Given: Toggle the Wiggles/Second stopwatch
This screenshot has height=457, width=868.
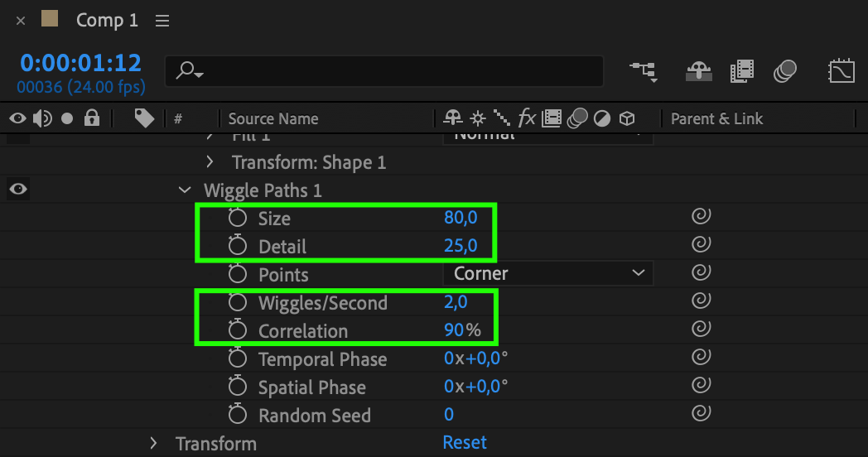Looking at the screenshot, I should point(239,302).
